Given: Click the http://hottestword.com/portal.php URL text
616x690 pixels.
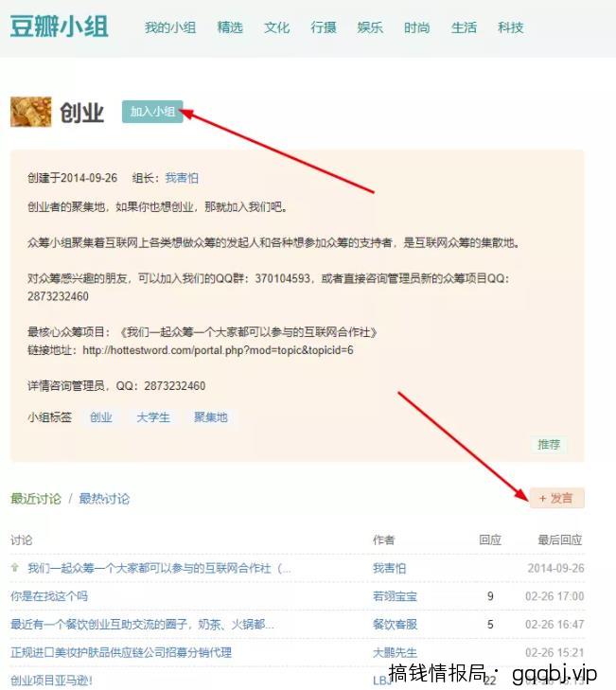Looking at the screenshot, I should click(218, 350).
